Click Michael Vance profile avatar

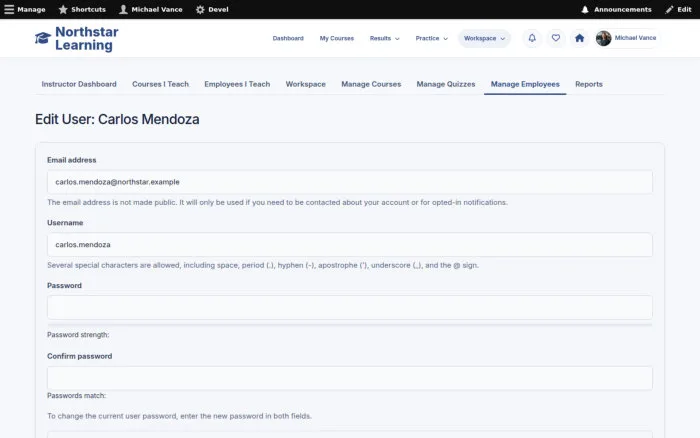click(x=603, y=38)
